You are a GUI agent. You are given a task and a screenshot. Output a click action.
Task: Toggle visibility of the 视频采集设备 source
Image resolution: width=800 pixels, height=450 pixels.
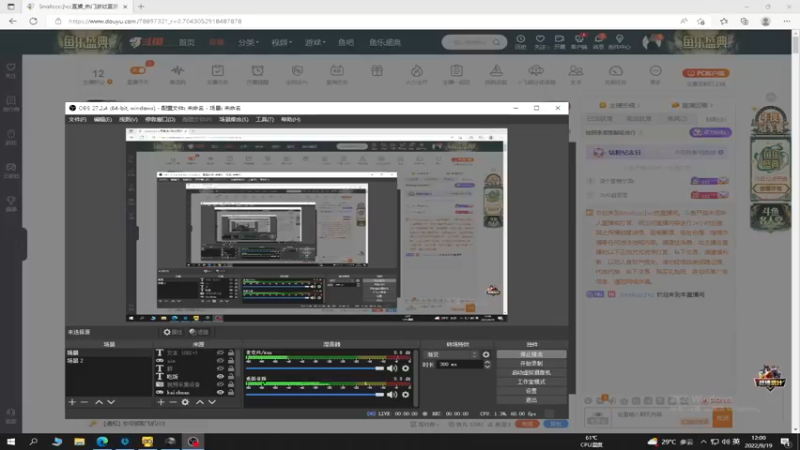pyautogui.click(x=220, y=384)
